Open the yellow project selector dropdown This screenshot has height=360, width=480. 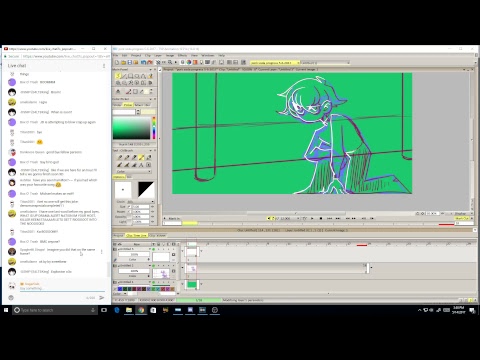coord(274,62)
